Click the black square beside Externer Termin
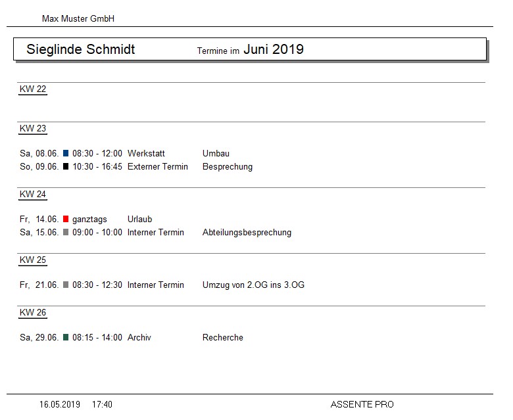Image resolution: width=513 pixels, height=420 pixels. pyautogui.click(x=66, y=167)
